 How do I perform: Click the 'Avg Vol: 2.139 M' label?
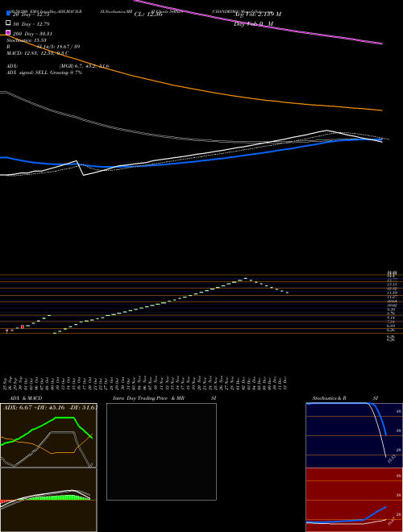pyautogui.click(x=257, y=15)
